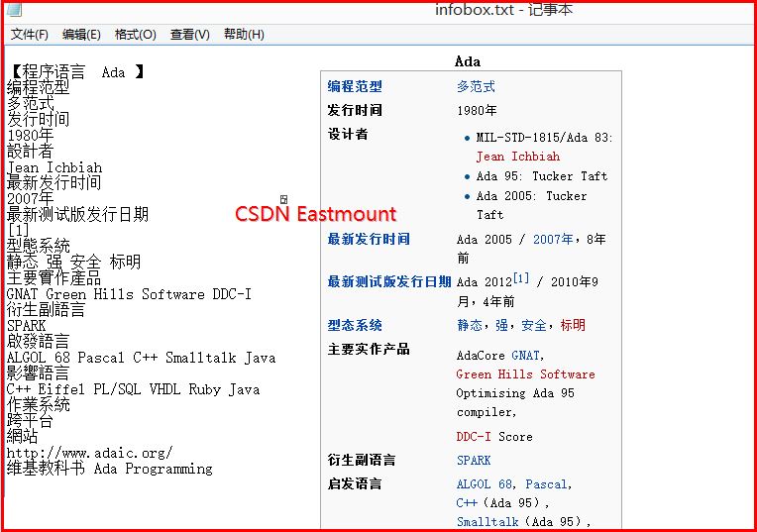Open the red 标明 link

pos(573,325)
